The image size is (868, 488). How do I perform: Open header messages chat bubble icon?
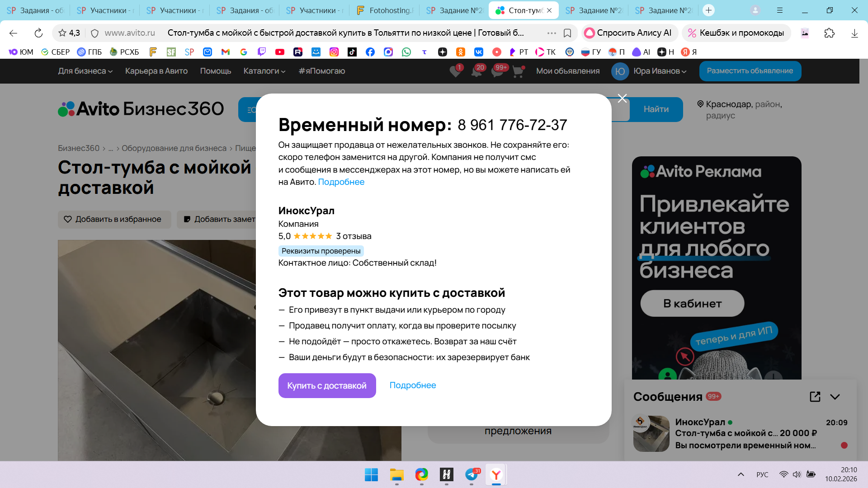coord(497,71)
